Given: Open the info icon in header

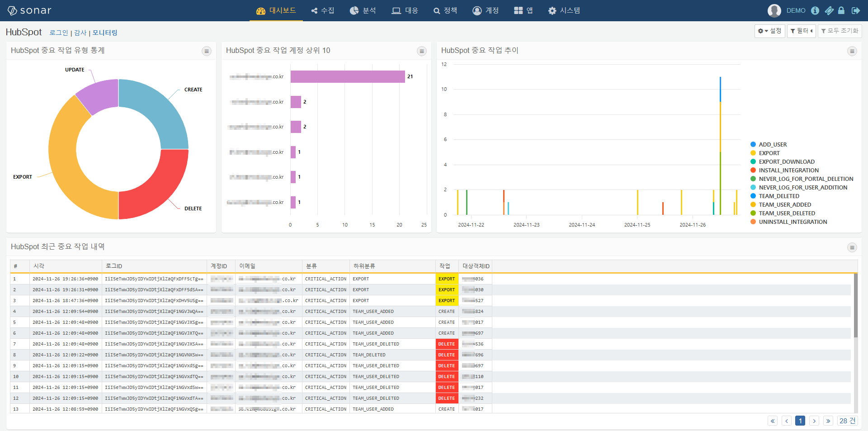Looking at the screenshot, I should point(815,10).
